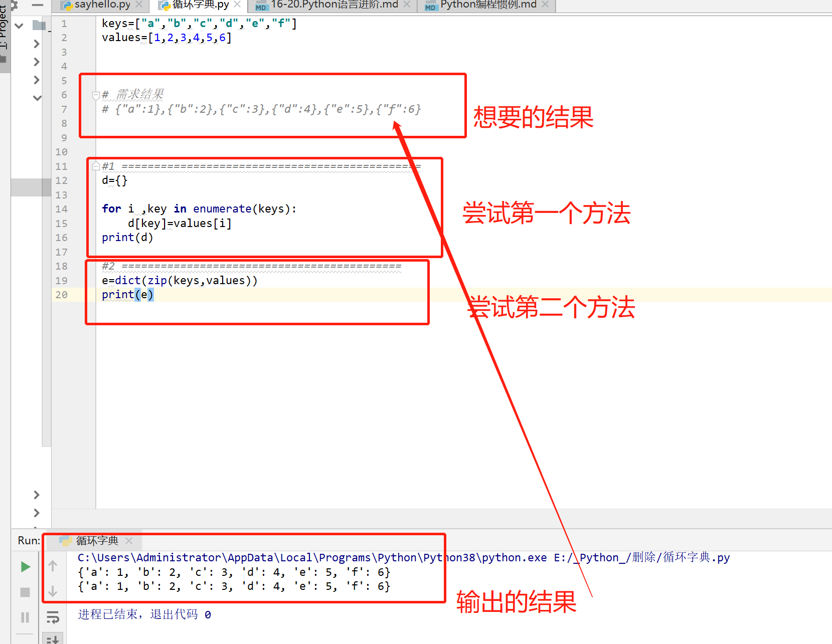Click the 'e=dict(zip(keys,values))' line
832x644 pixels.
[180, 281]
